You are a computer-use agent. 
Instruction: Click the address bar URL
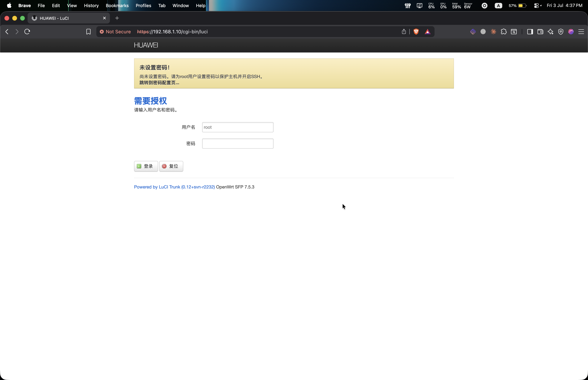(172, 32)
